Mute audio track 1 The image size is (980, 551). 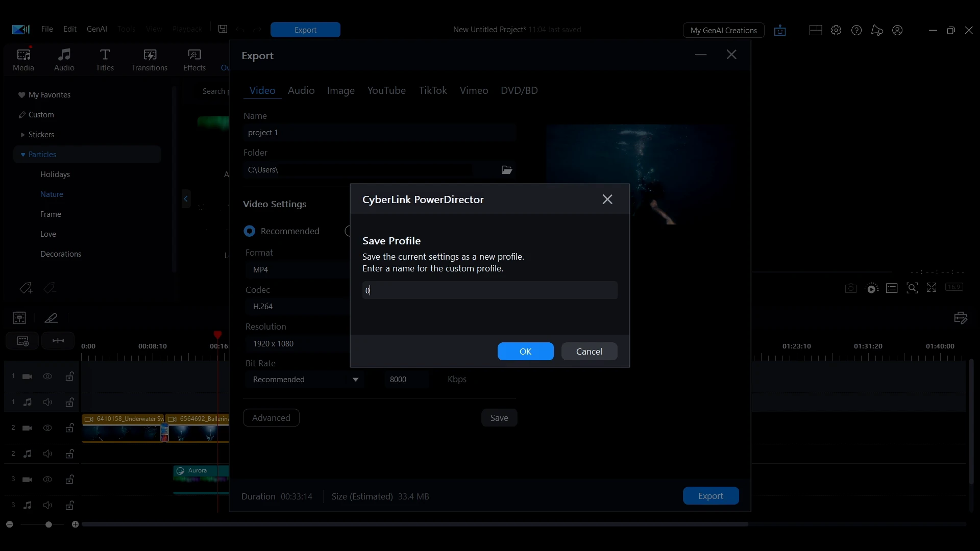(47, 403)
